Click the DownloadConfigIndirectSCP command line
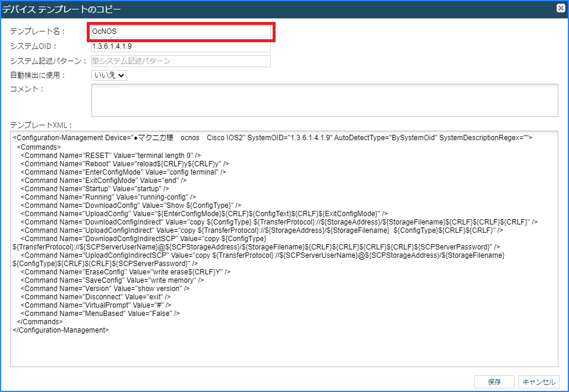This screenshot has height=392, width=569. click(x=256, y=243)
